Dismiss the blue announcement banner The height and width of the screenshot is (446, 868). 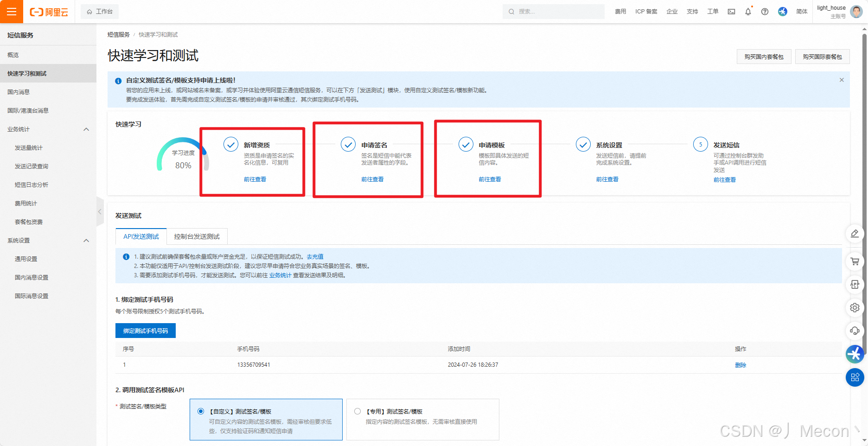tap(841, 80)
